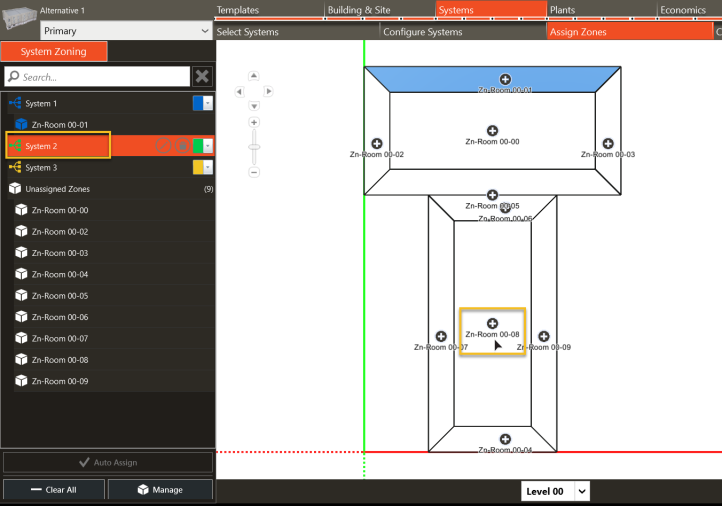Click the blue cube icon of Zn-Room 00-01
722x506 pixels.
[x=21, y=124]
